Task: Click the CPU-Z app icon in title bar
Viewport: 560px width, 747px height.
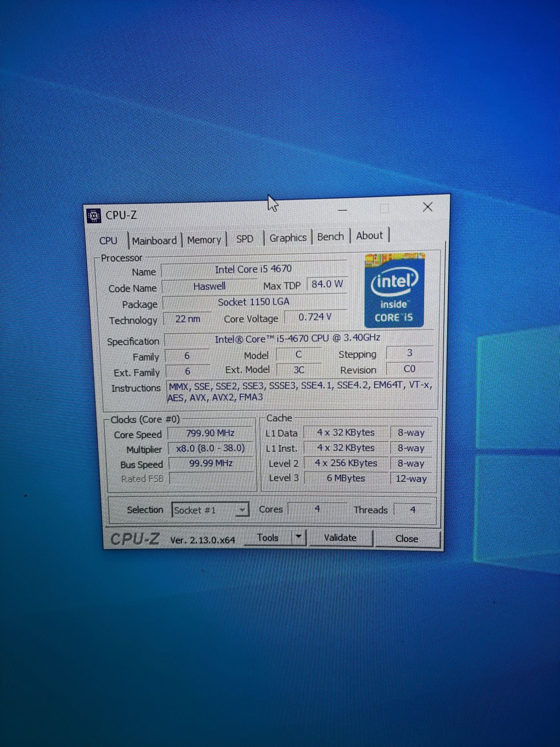Action: point(94,216)
